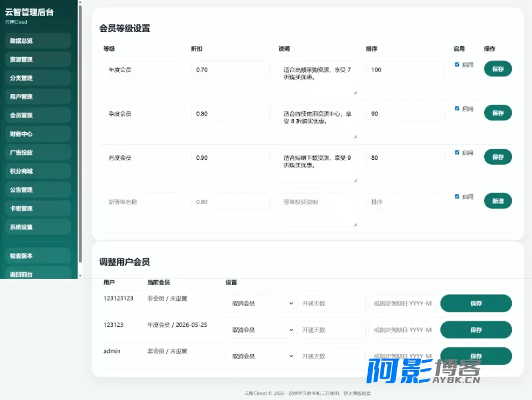
Task: Save the 年度会员 level row
Action: 498,69
